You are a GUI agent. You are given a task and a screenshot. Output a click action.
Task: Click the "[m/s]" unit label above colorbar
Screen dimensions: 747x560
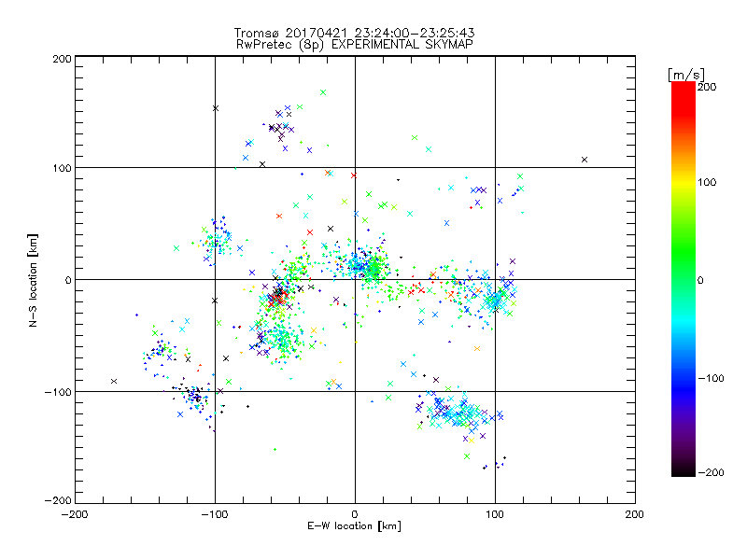[x=685, y=75]
